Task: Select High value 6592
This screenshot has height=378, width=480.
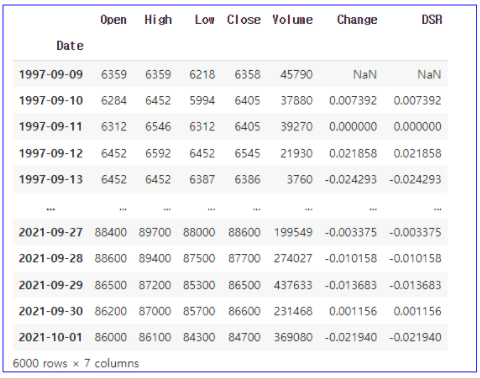Action: coord(158,153)
